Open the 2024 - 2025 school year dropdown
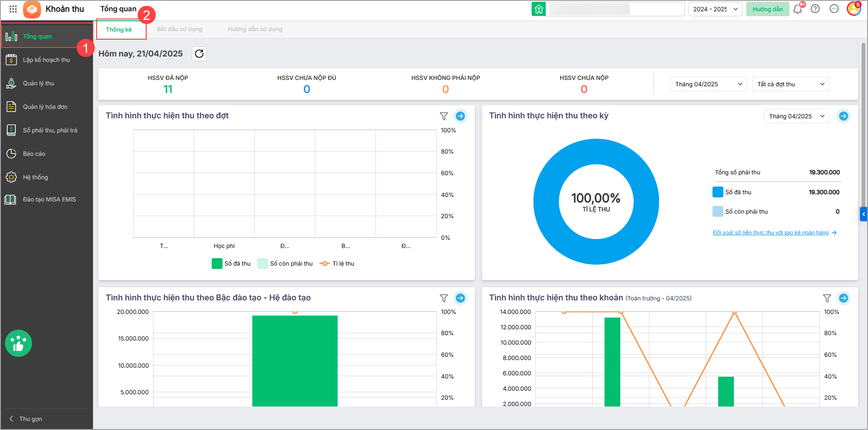 coord(715,9)
